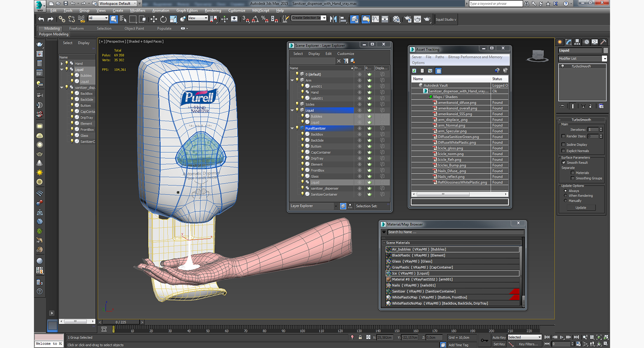Screen dimensions: 644x348
Task: Uncheck the Smooth Result checkbox
Action: click(563, 162)
